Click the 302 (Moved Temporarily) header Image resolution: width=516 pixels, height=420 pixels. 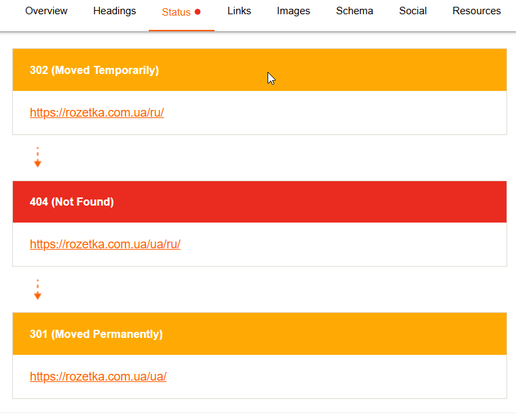[x=259, y=70]
